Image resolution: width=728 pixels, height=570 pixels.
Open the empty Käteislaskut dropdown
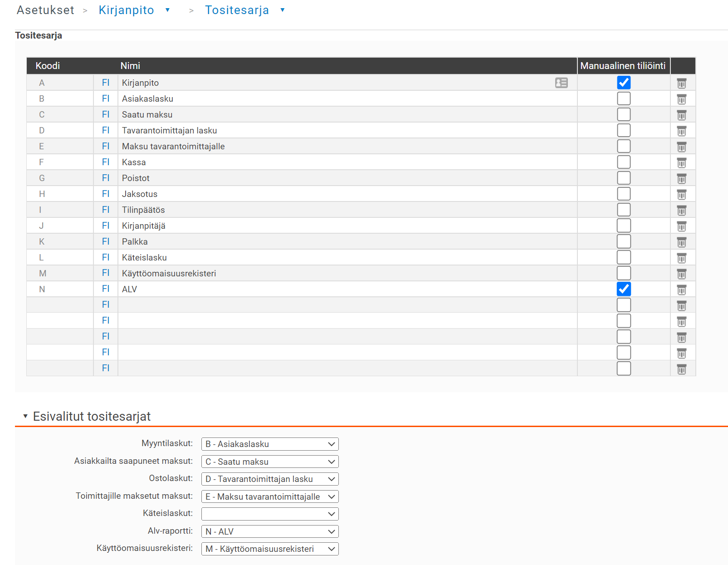click(x=270, y=514)
